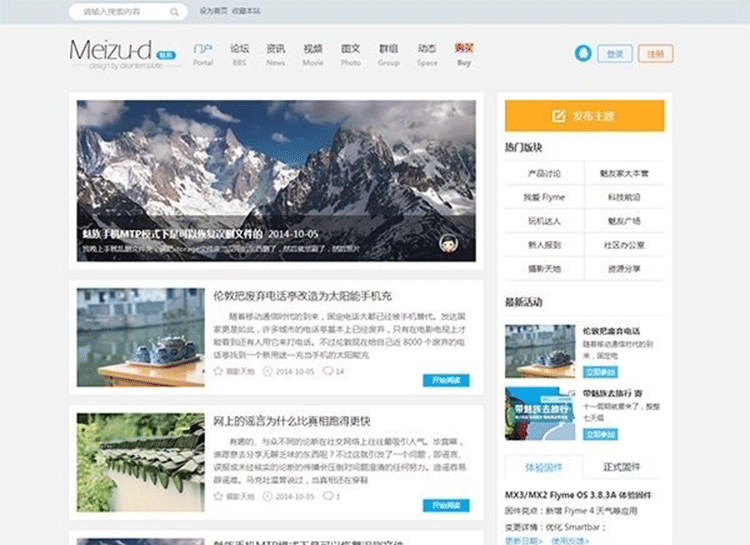This screenshot has height=545, width=750.
Task: Click the star icon in first article
Action: tap(219, 371)
